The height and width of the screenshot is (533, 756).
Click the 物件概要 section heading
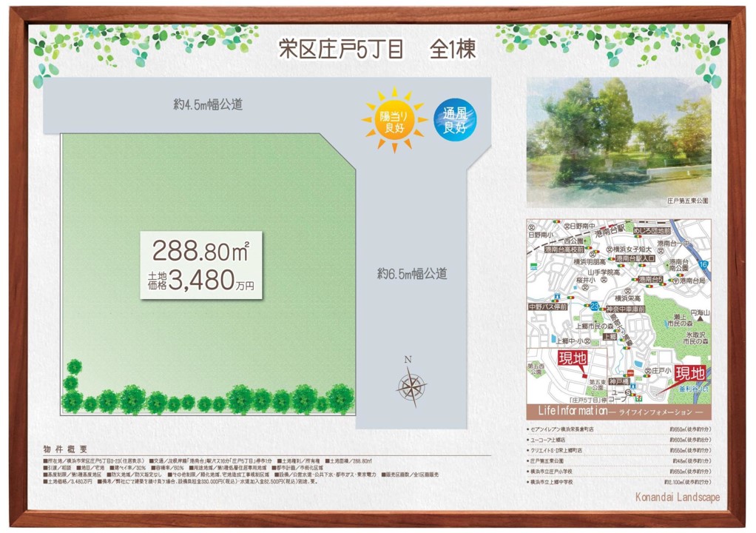pyautogui.click(x=66, y=449)
